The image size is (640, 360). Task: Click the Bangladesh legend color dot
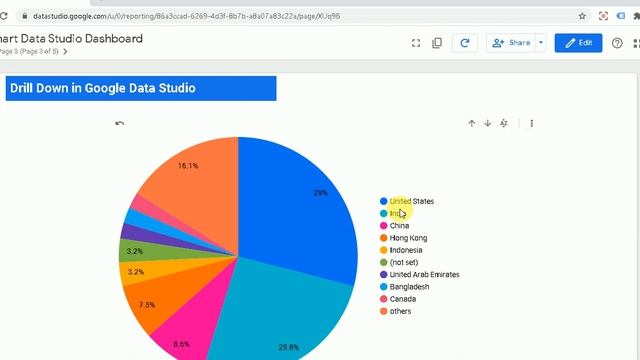pos(383,287)
